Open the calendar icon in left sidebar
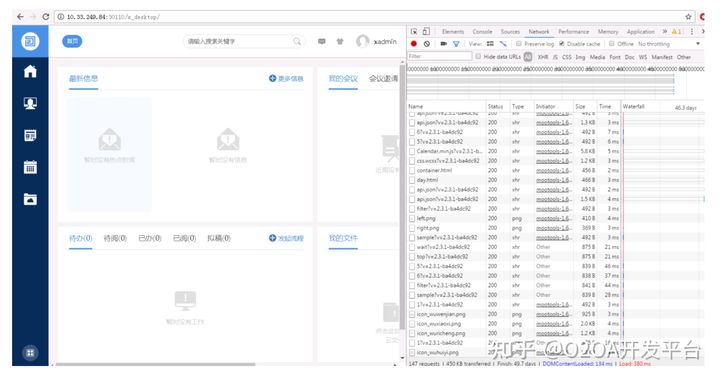The width and height of the screenshot is (720, 379). click(30, 167)
